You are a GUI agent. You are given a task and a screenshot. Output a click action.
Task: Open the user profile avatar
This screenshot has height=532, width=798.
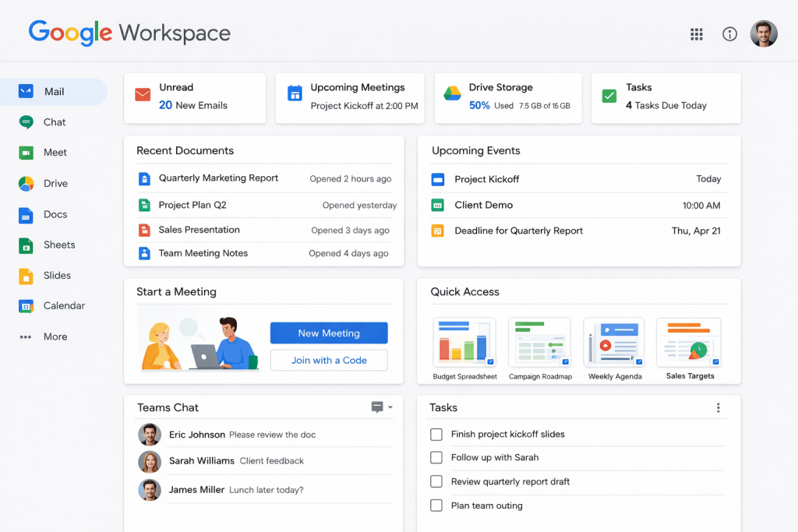tap(764, 34)
